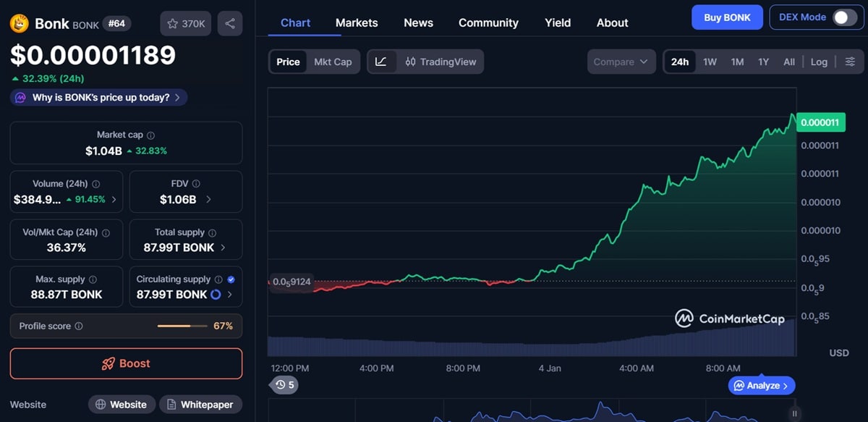Viewport: 868px width, 422px height.
Task: Toggle Log scale on the chart
Action: click(819, 62)
